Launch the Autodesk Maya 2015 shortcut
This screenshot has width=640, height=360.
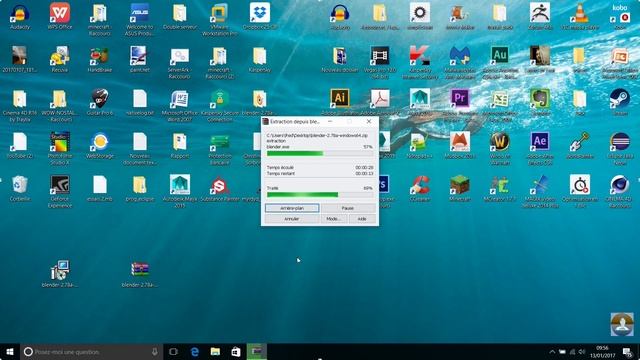coord(180,191)
